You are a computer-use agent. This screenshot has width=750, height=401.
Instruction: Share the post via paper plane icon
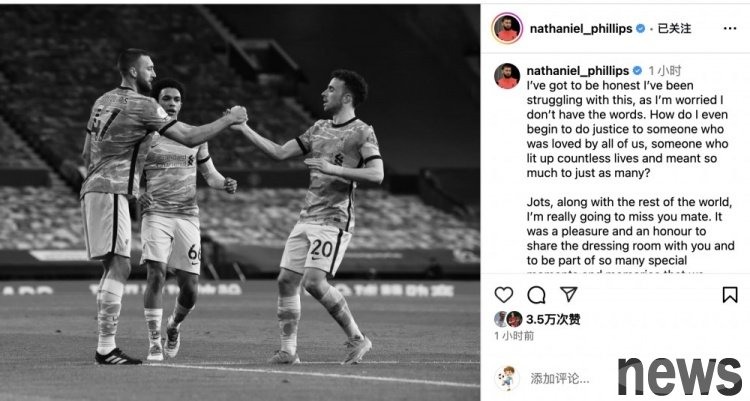coord(569,294)
